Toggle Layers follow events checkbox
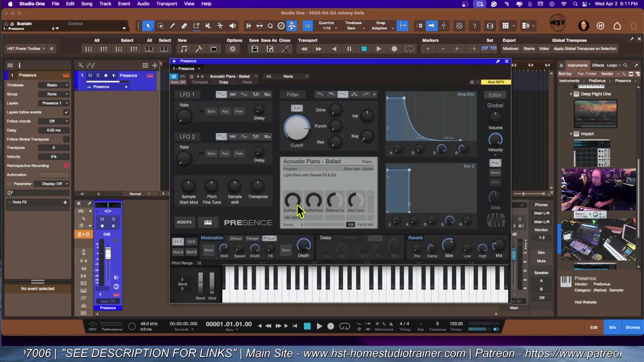The image size is (644, 362). 66,112
